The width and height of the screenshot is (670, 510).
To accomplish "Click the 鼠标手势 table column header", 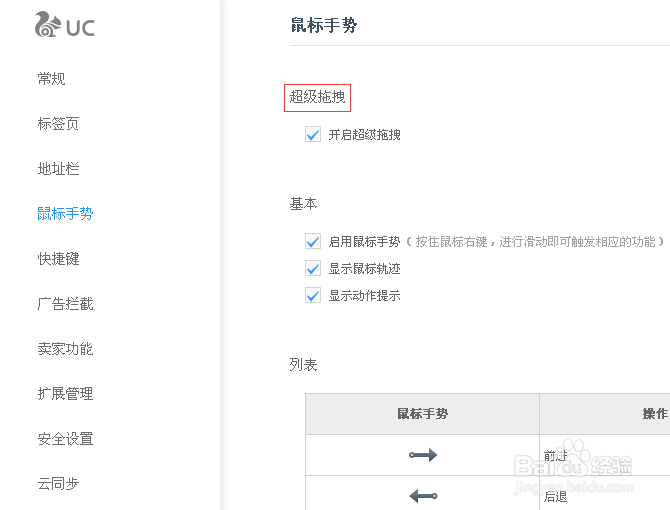I will click(x=422, y=414).
